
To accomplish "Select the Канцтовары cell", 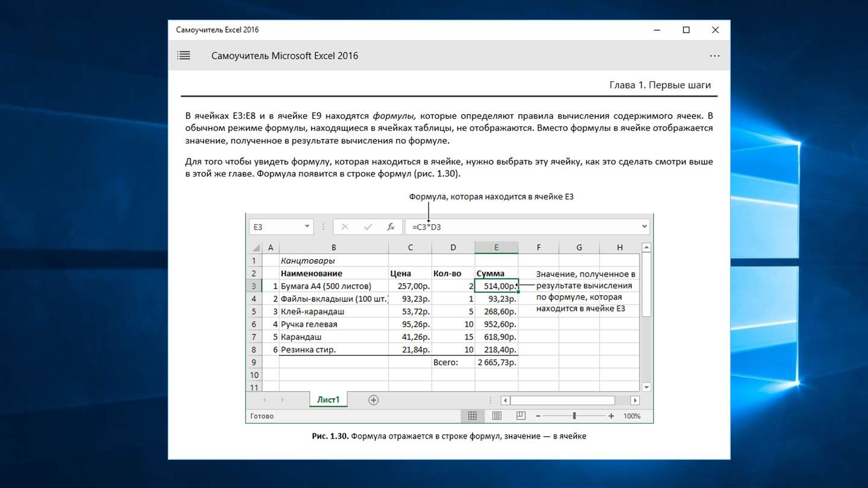I will [x=334, y=261].
